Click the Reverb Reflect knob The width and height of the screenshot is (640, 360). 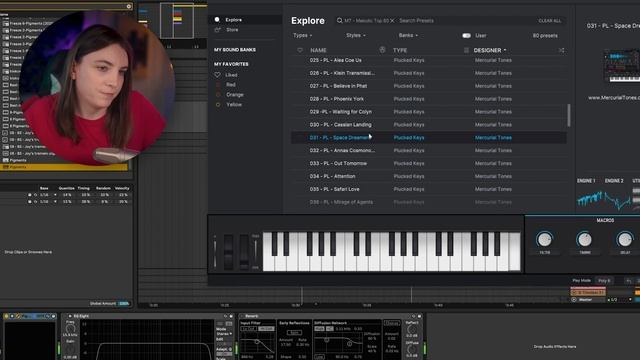click(412, 329)
